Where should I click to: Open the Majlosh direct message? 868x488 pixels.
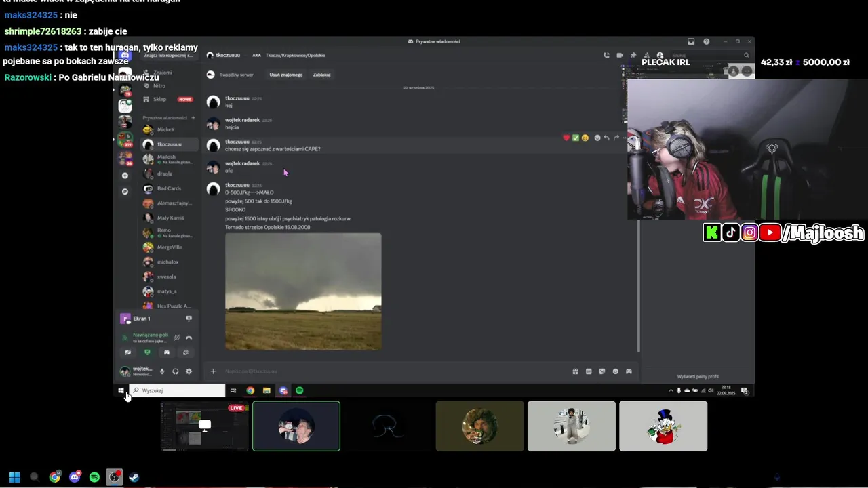tap(170, 159)
